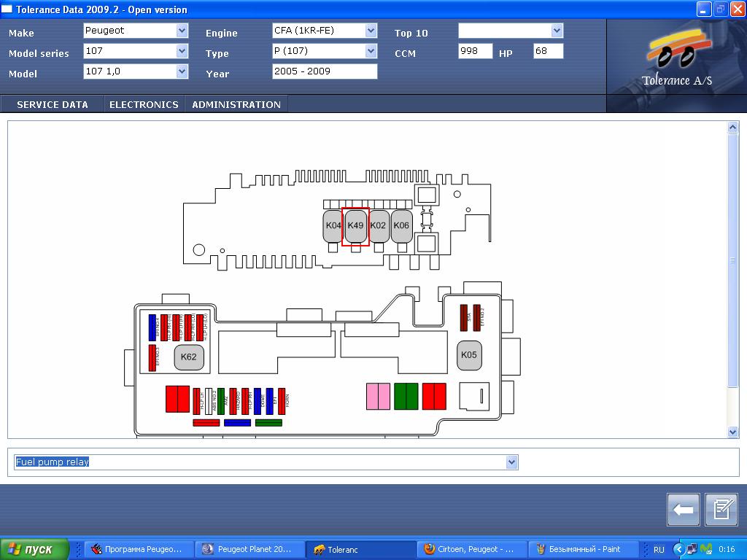Image resolution: width=747 pixels, height=560 pixels.
Task: Open the Model series dropdown arrow
Action: [182, 51]
